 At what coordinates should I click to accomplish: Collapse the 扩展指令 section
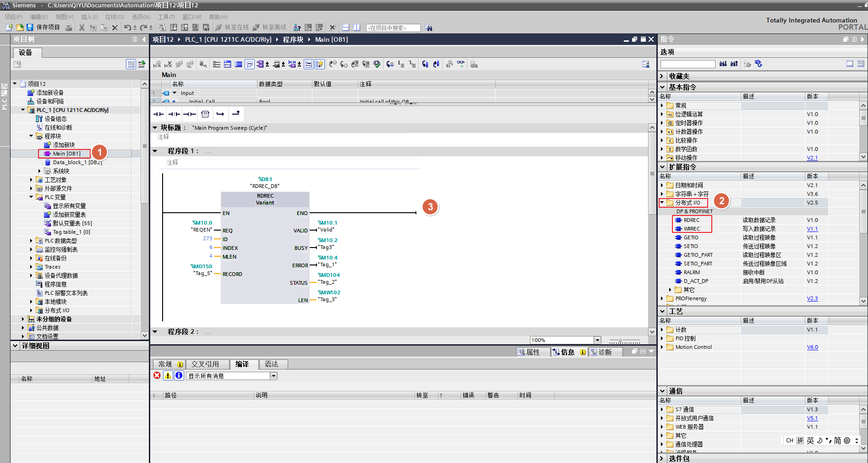pyautogui.click(x=662, y=167)
